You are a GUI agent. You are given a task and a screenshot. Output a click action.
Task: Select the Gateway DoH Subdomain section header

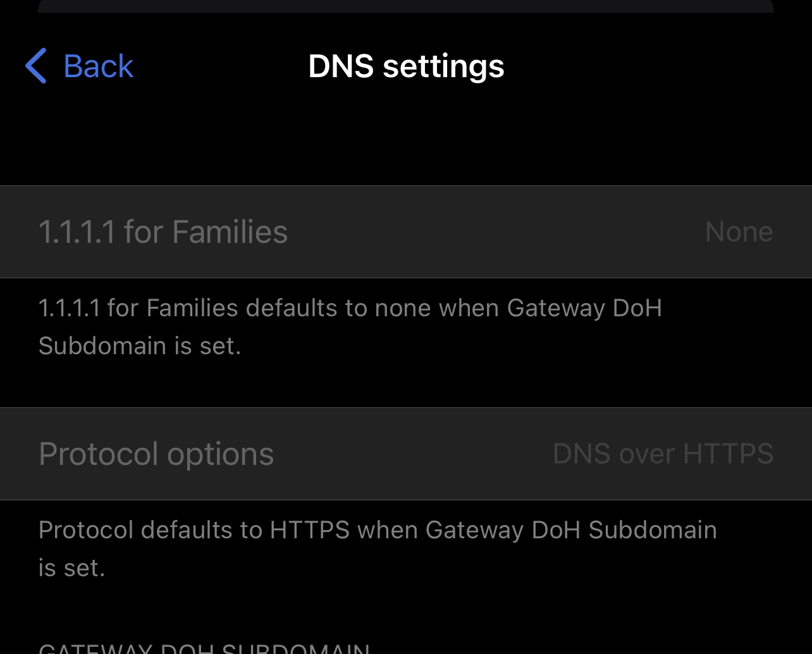click(x=204, y=648)
